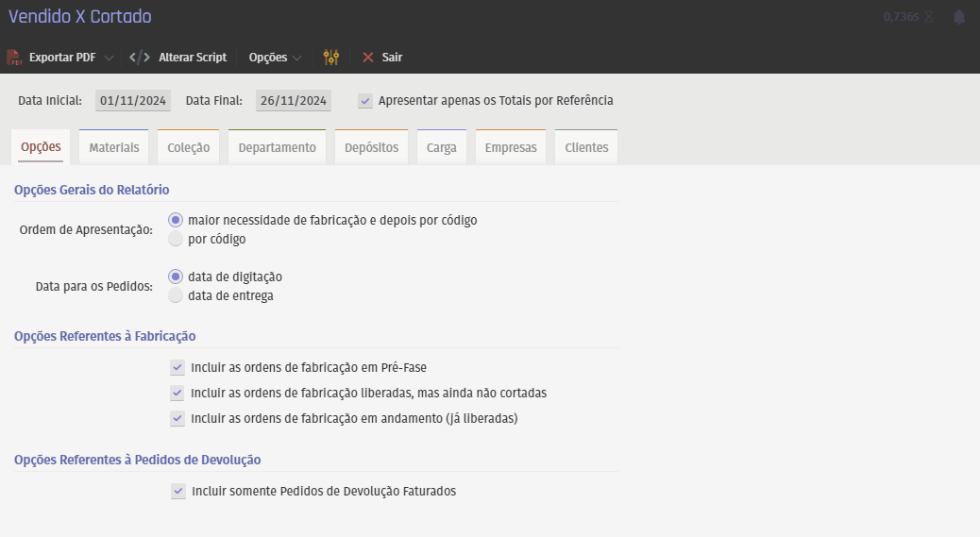Switch to the Materiais tab
980x537 pixels.
pyautogui.click(x=113, y=148)
